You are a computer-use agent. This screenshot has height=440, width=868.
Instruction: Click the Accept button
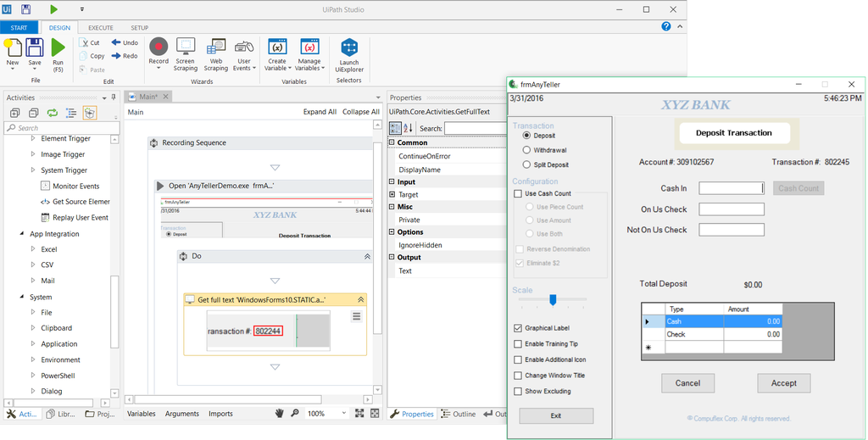[x=783, y=383]
